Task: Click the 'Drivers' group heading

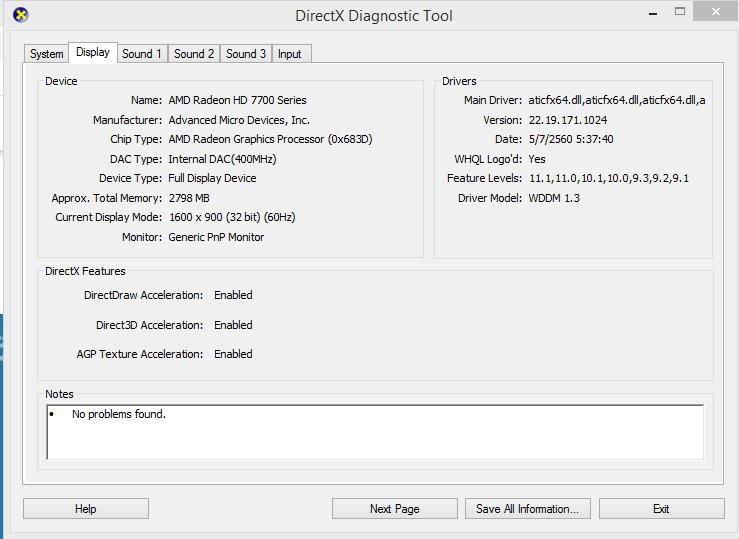Action: (x=459, y=82)
